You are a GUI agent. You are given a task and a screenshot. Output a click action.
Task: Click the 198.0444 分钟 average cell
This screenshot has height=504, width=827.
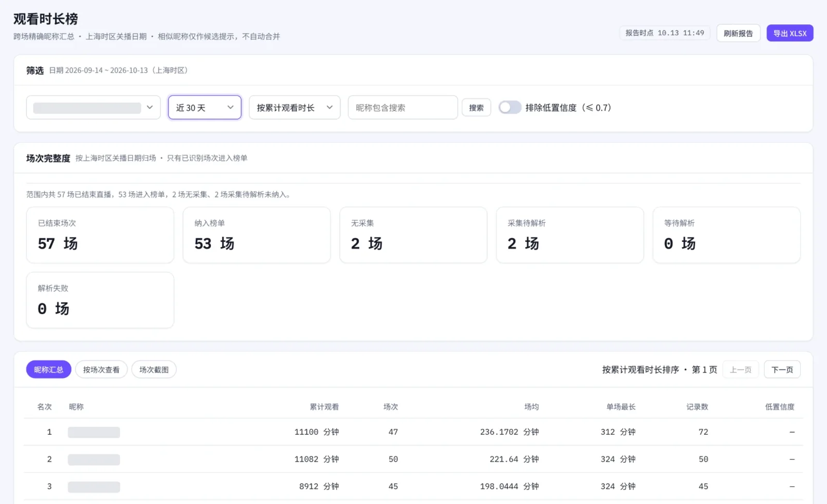[x=509, y=486]
